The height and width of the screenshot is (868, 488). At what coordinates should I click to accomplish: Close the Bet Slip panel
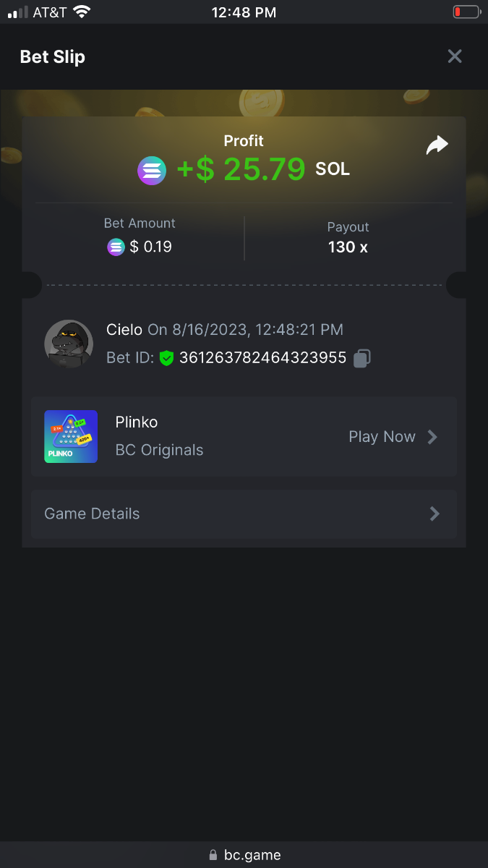point(454,56)
